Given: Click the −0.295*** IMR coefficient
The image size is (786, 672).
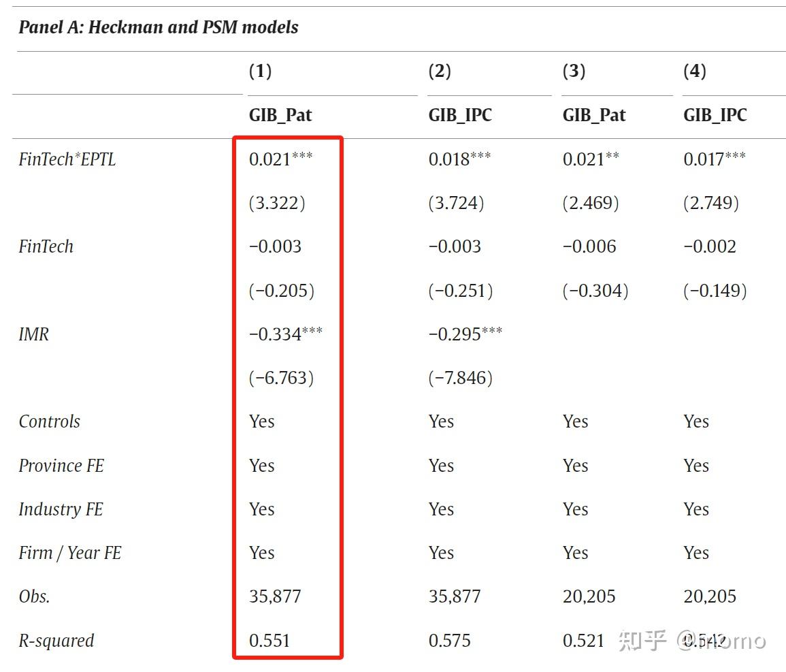Looking at the screenshot, I should point(465,334).
